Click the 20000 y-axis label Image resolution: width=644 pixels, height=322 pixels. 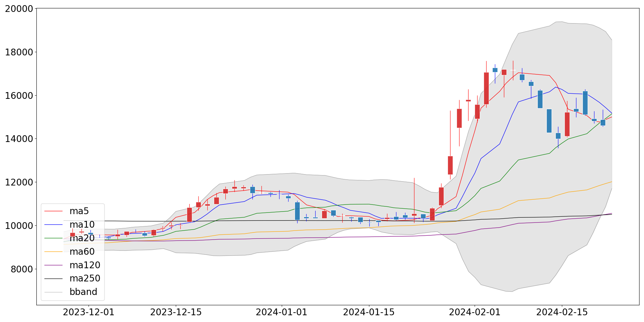tap(19, 9)
